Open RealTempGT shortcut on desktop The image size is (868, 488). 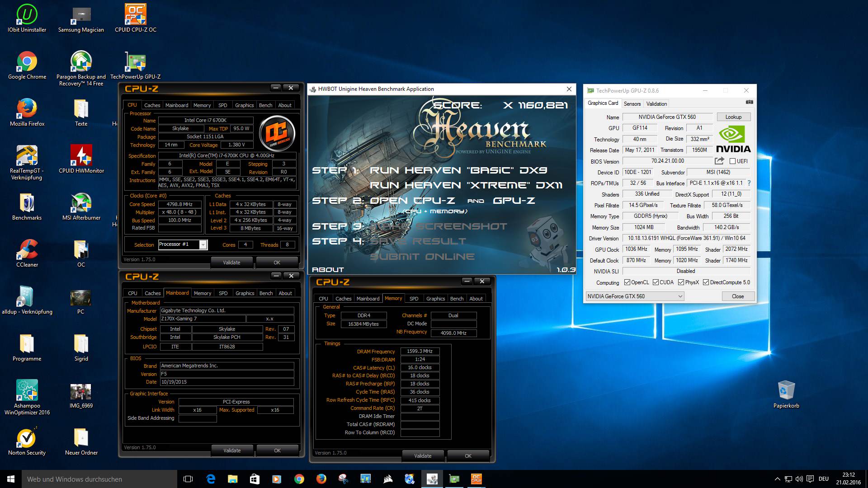coord(27,163)
